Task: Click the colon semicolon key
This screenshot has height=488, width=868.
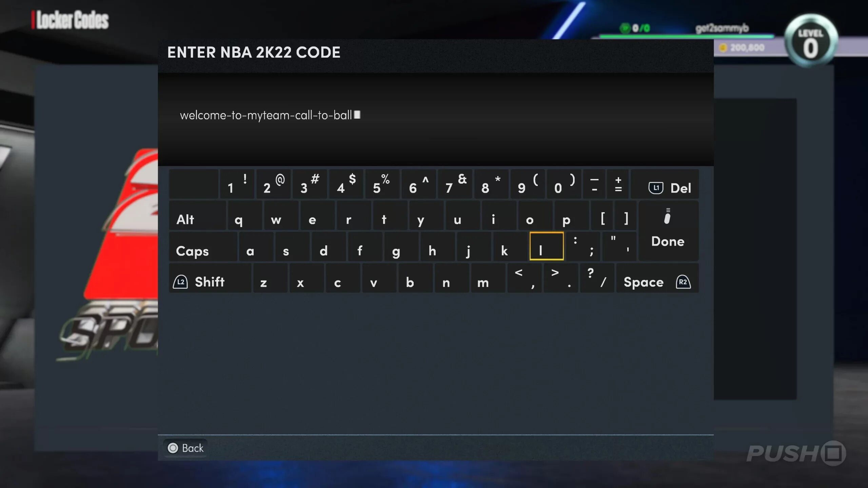Action: coord(583,247)
